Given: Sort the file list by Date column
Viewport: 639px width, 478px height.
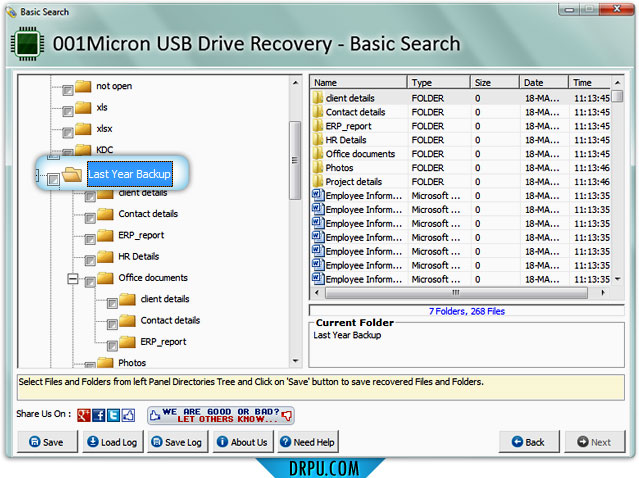Looking at the screenshot, I should click(544, 83).
